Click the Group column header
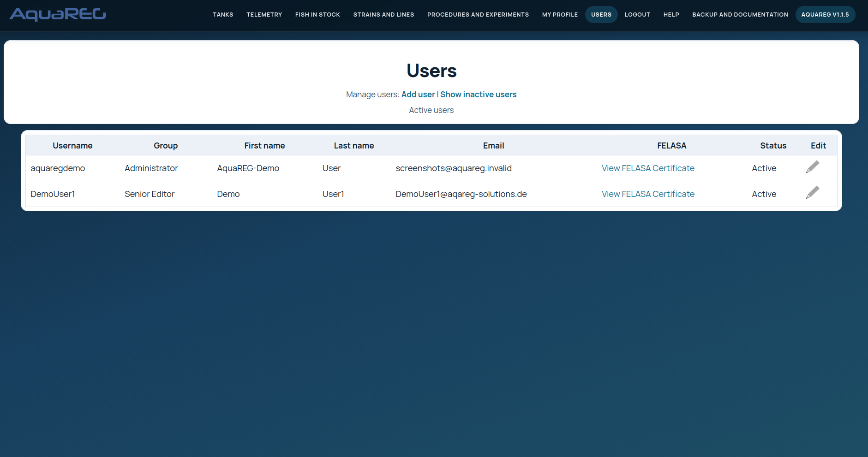868x457 pixels. 166,146
